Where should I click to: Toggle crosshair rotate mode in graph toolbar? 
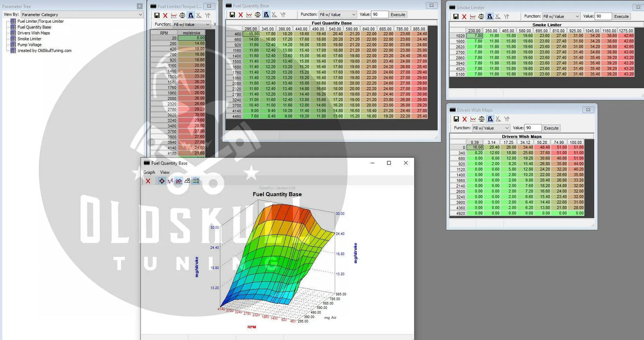(162, 181)
